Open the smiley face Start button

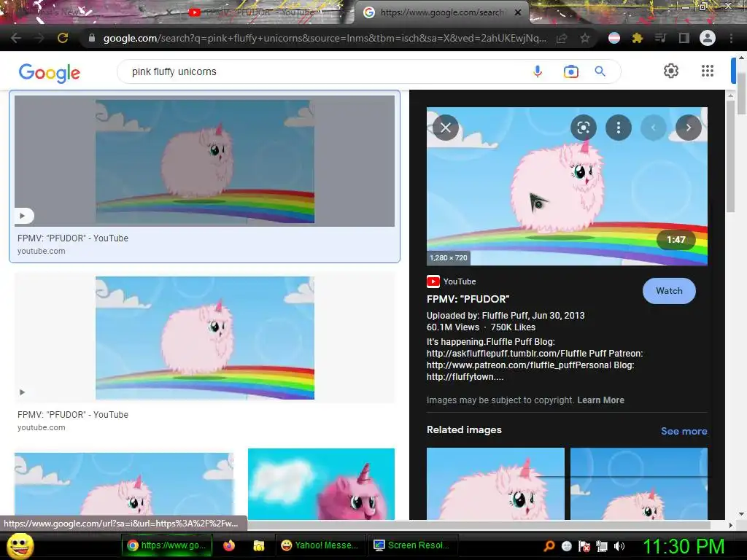(20, 545)
